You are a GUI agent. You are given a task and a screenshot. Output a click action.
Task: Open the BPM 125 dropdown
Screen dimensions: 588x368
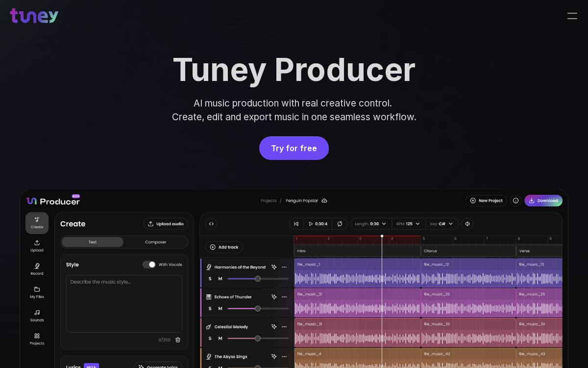408,224
